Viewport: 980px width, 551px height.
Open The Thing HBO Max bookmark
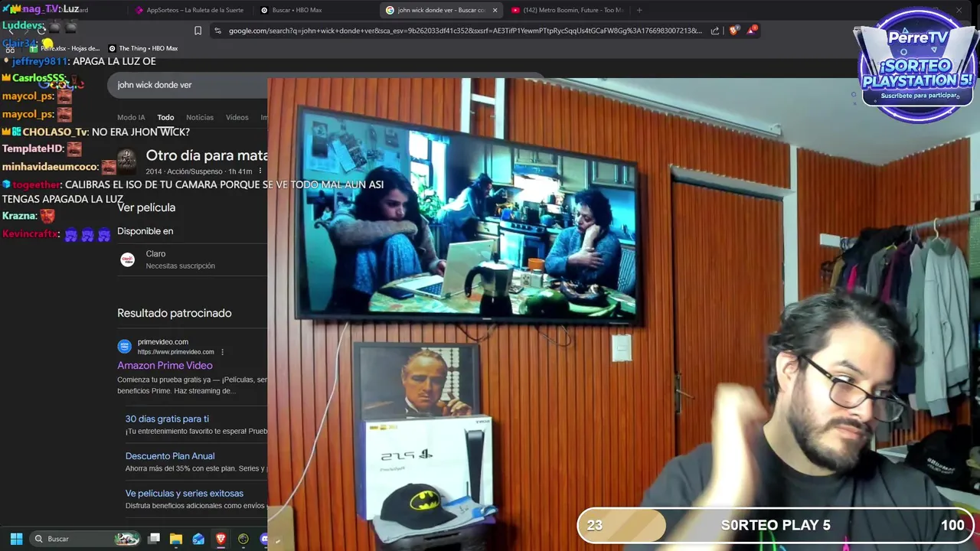143,48
